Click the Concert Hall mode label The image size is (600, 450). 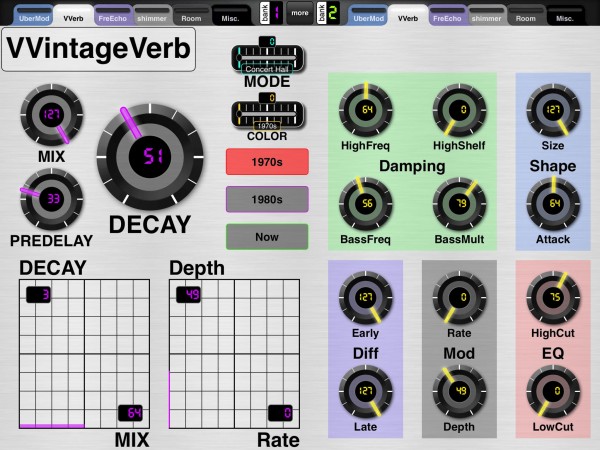[267, 69]
